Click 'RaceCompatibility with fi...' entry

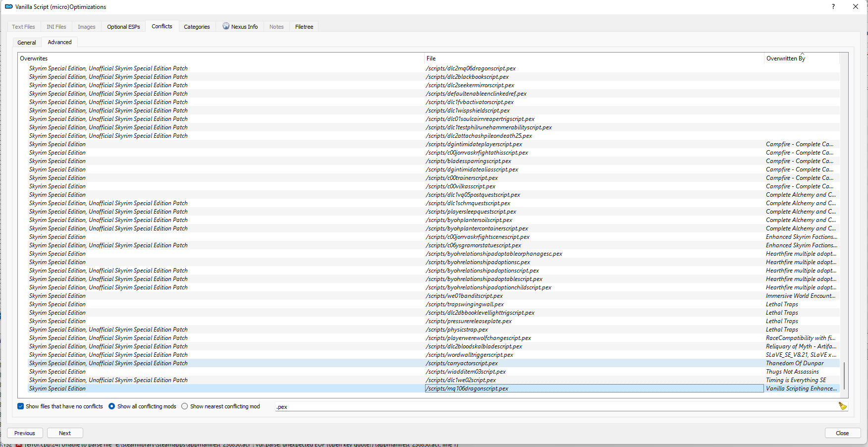(801, 338)
